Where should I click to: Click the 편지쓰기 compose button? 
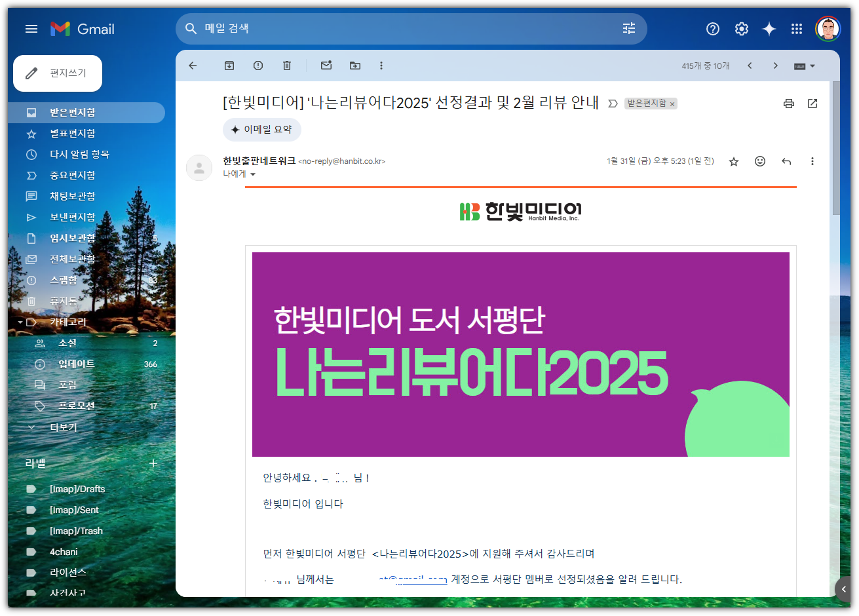tap(58, 73)
